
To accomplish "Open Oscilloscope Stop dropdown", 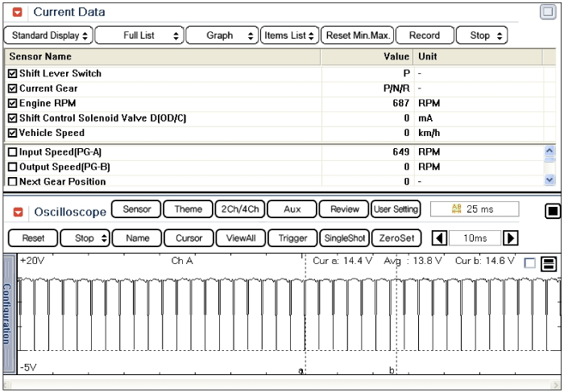I will point(85,238).
